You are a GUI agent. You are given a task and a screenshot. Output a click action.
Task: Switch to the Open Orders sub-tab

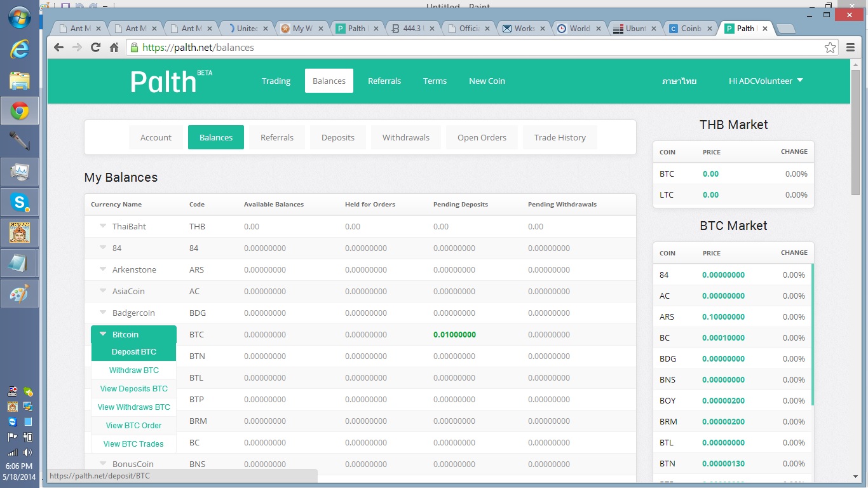point(482,137)
